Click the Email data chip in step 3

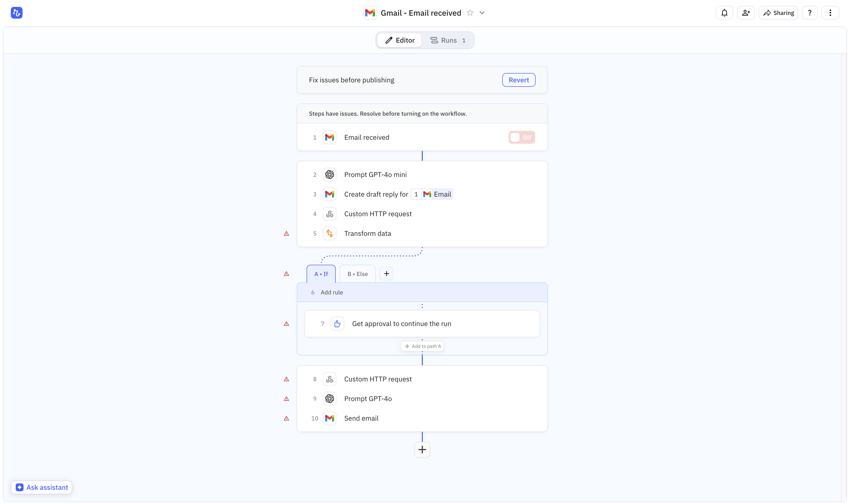pos(432,194)
